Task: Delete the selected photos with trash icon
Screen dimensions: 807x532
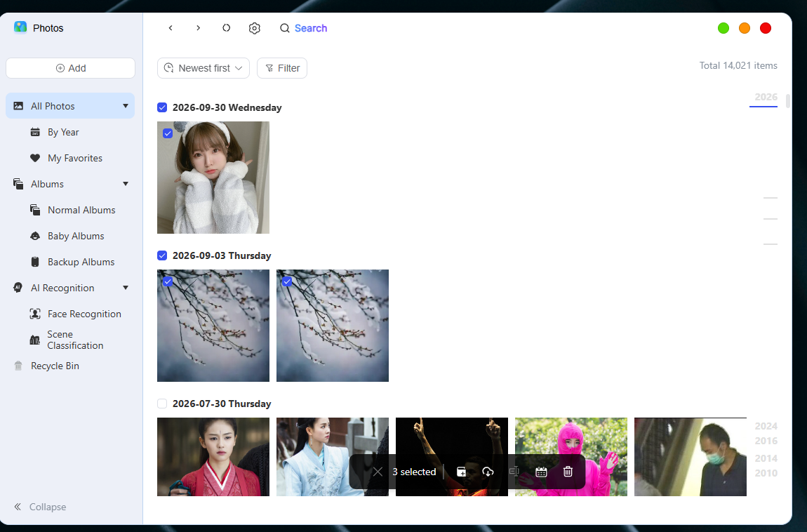Action: point(568,472)
